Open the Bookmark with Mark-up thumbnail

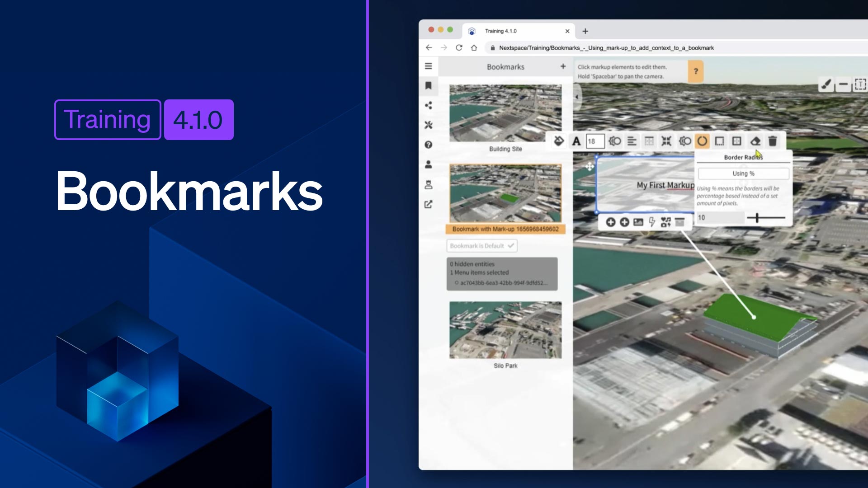pyautogui.click(x=505, y=193)
